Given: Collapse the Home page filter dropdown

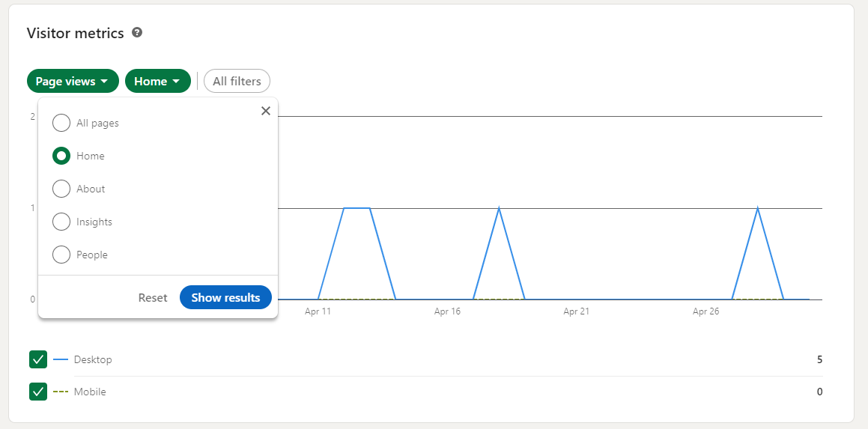Looking at the screenshot, I should [157, 81].
